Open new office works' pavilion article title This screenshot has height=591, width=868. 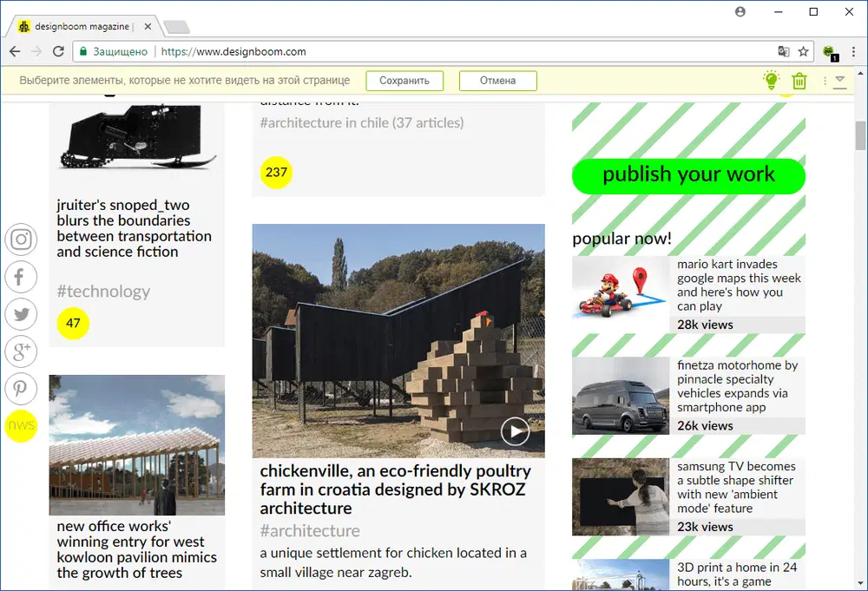137,549
